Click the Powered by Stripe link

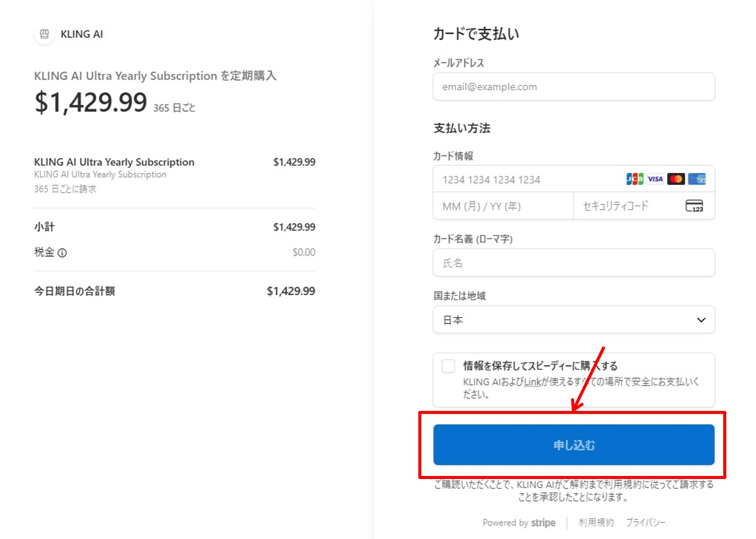pos(519,523)
